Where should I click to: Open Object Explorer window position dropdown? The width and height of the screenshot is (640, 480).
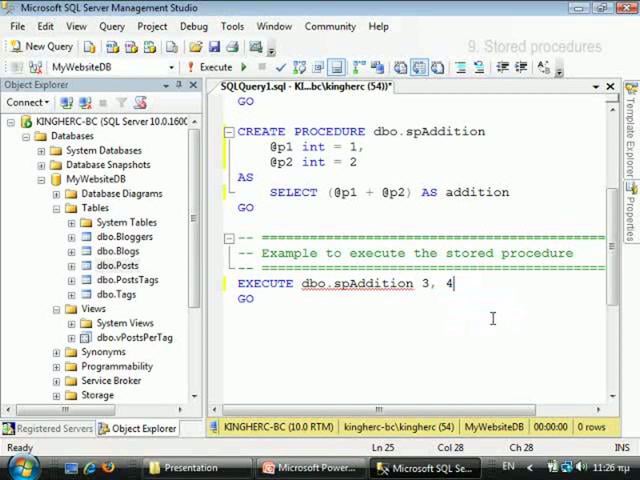[166, 85]
